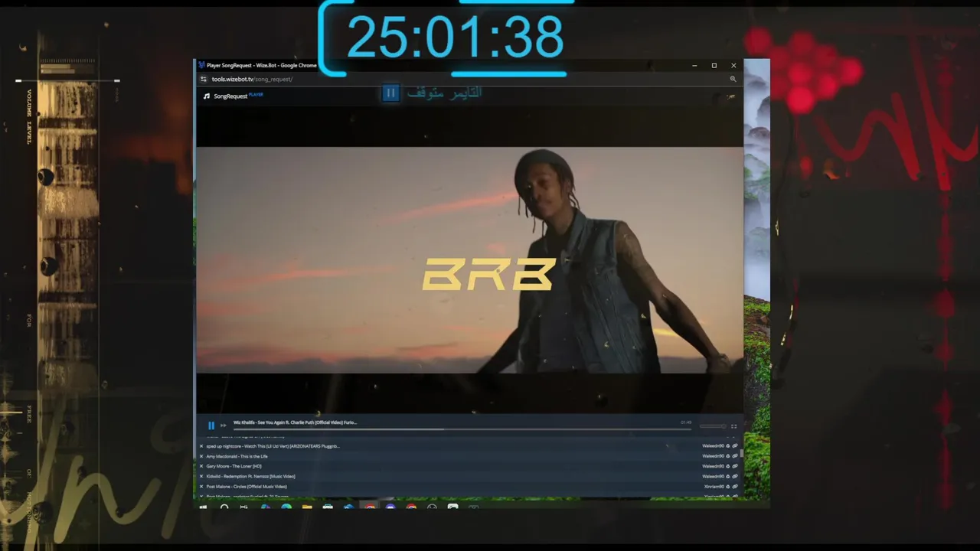The image size is (980, 551).
Task: Click requester Xinriam90 on Post Malone - Circles row
Action: [714, 487]
